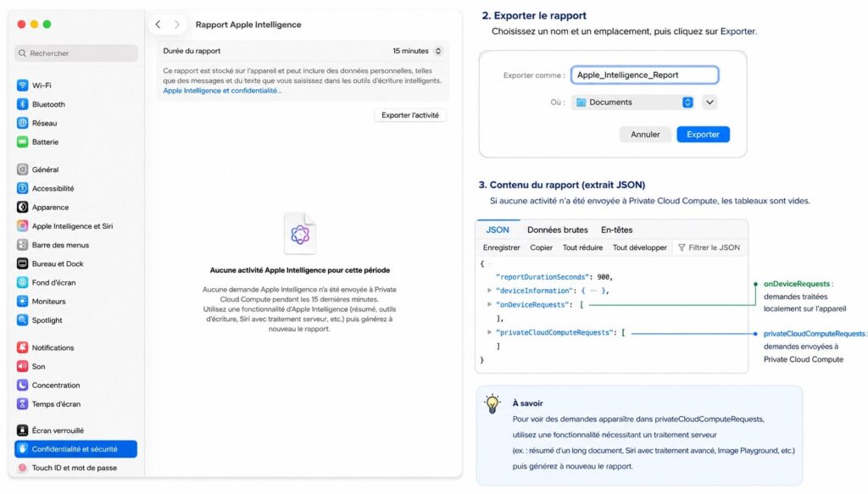
Task: Click the value 900 in JSON
Action: click(x=603, y=276)
